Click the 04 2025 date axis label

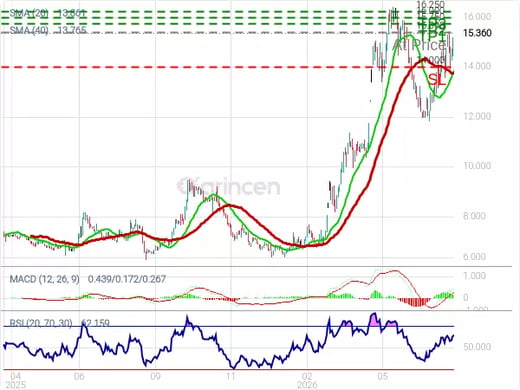pyautogui.click(x=15, y=381)
